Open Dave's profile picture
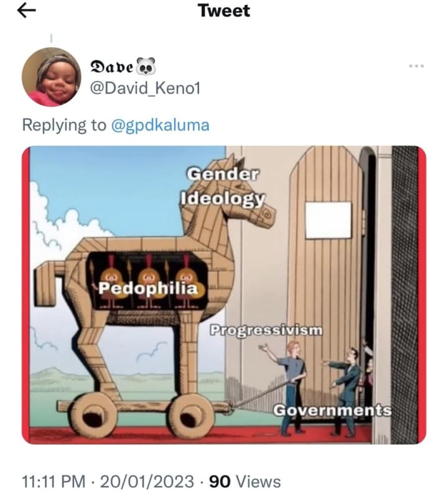 click(x=52, y=77)
